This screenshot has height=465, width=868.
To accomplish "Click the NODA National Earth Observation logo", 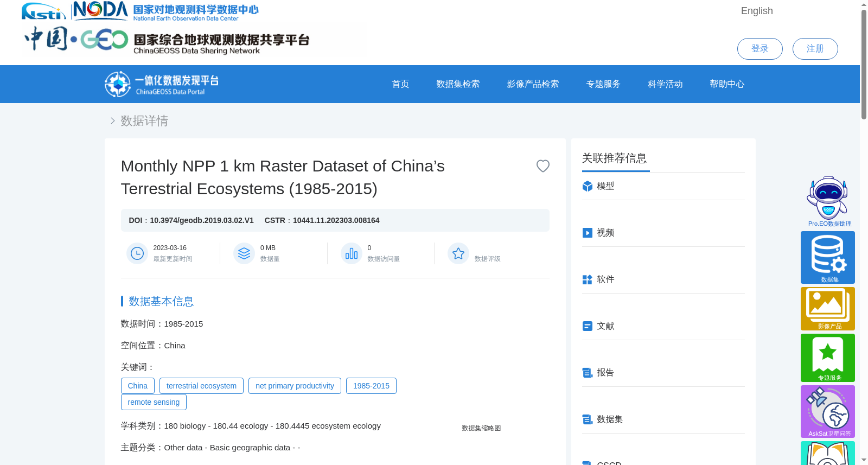I will pyautogui.click(x=165, y=11).
